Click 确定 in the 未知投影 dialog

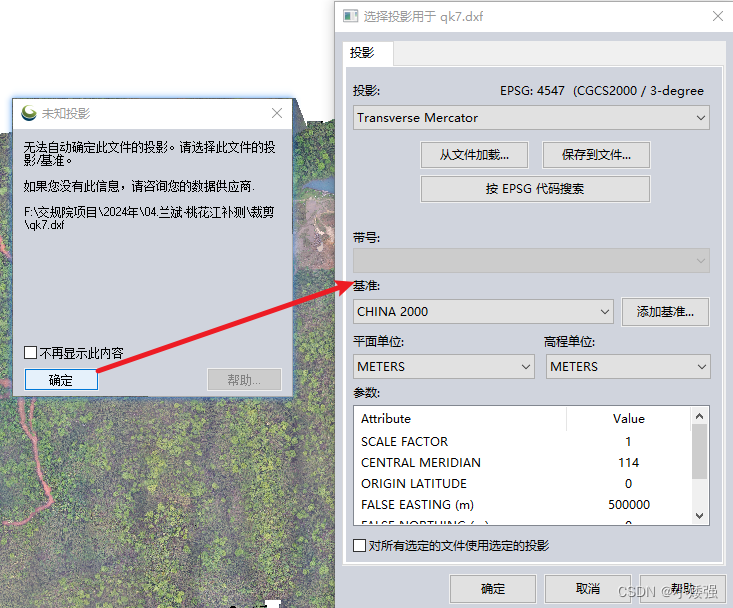pyautogui.click(x=61, y=379)
